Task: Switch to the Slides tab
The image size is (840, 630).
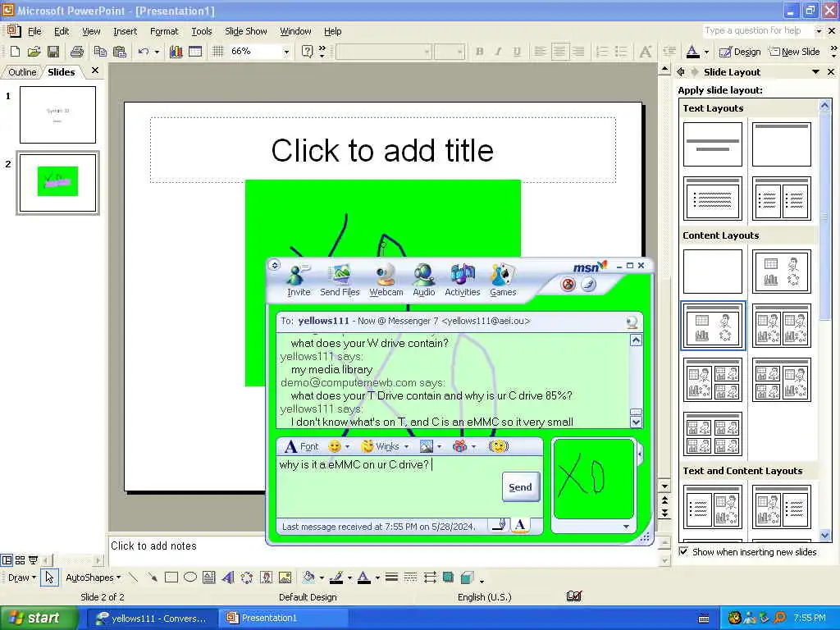Action: 61,72
